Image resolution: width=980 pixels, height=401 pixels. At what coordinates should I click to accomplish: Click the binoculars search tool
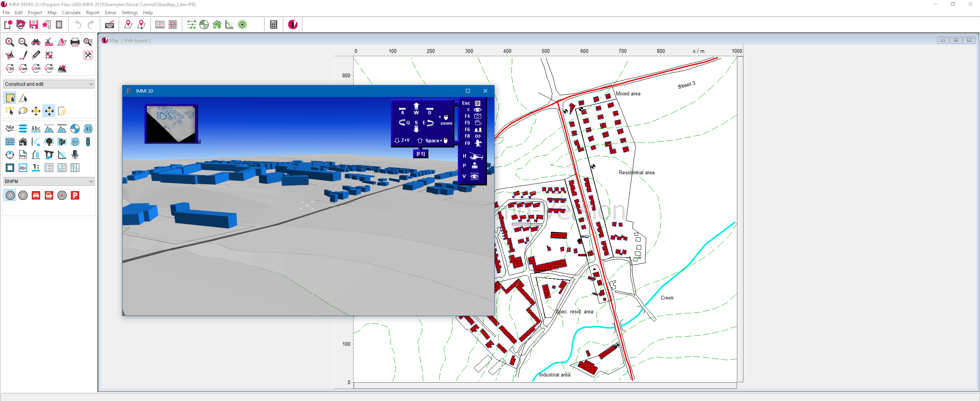click(x=36, y=42)
